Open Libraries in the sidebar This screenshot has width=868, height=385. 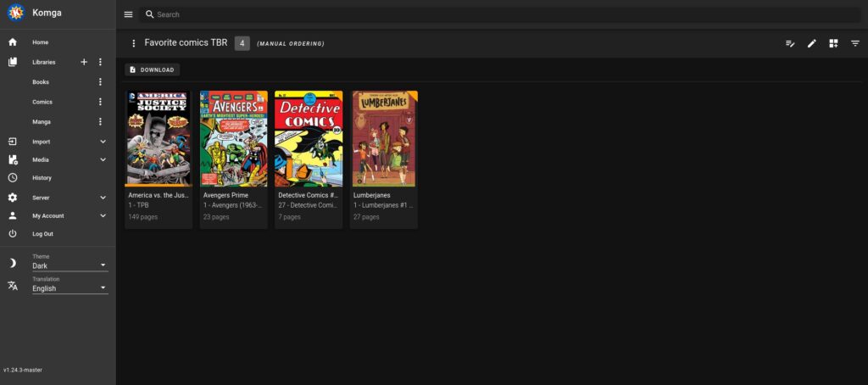[x=44, y=62]
